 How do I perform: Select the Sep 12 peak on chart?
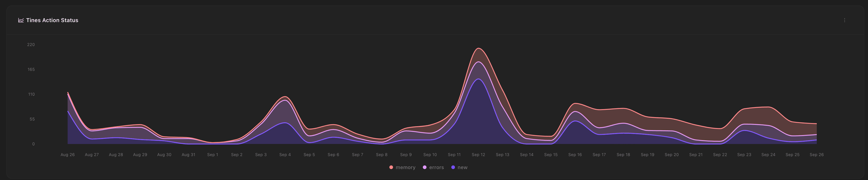click(x=478, y=49)
